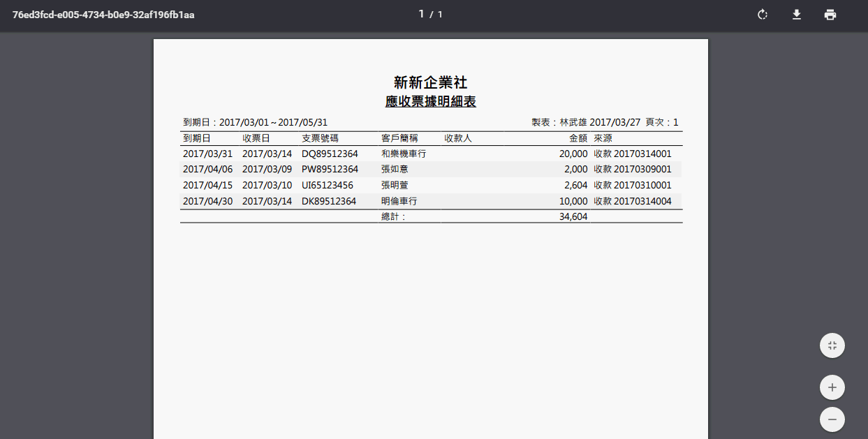The image size is (868, 439).
Task: Click customer name 張如意
Action: (x=395, y=169)
